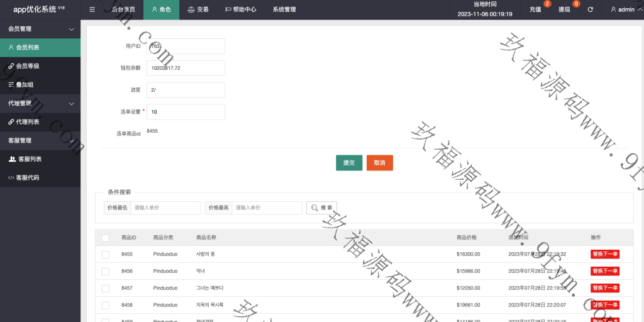The image size is (644, 322).
Task: Click the orange 取消 cancel button
Action: 380,162
